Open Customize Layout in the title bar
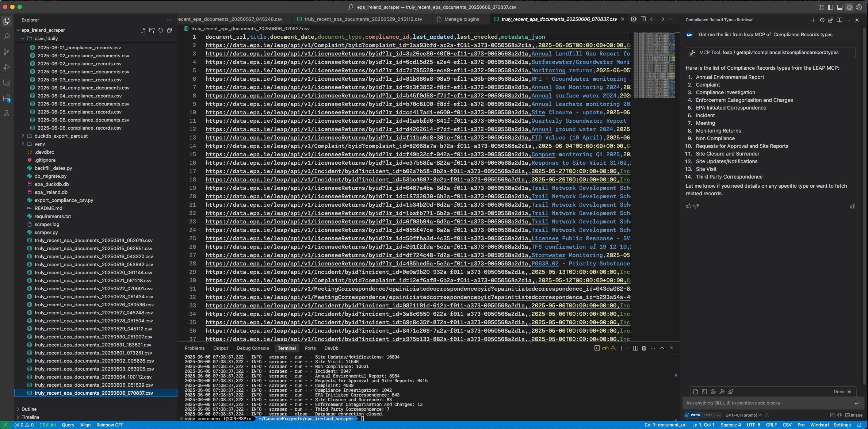Screen dimensions: 868x429 click(x=821, y=7)
